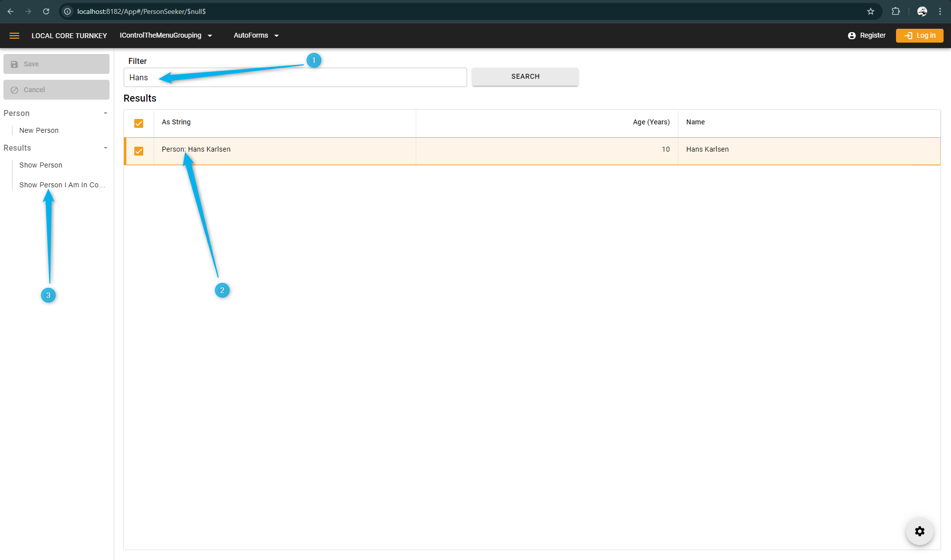Open the browser profile avatar

(x=922, y=11)
